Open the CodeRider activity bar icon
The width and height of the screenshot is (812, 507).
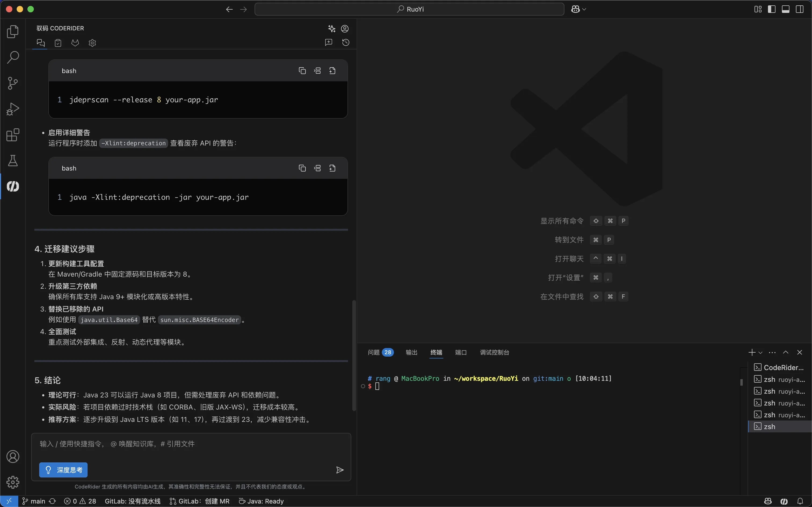pos(13,186)
